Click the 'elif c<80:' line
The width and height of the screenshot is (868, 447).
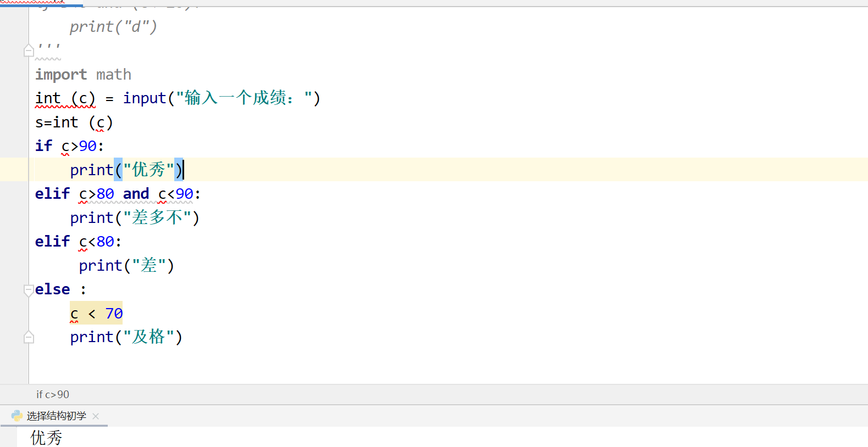point(78,242)
